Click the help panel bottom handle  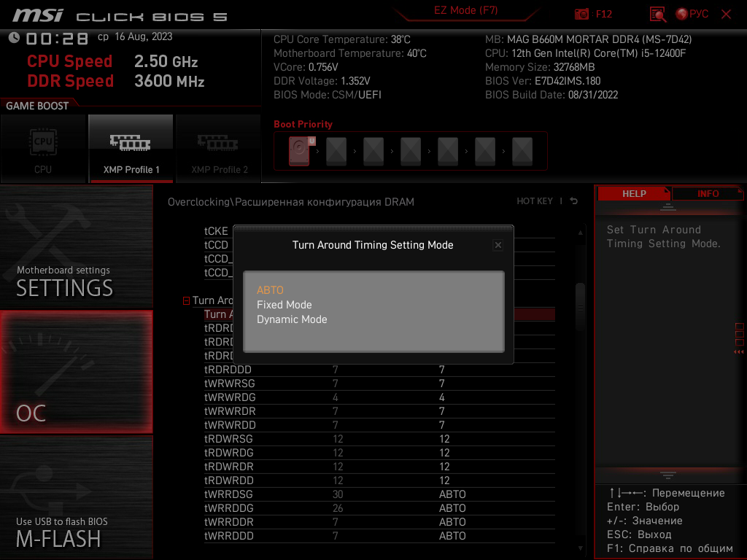pos(668,475)
